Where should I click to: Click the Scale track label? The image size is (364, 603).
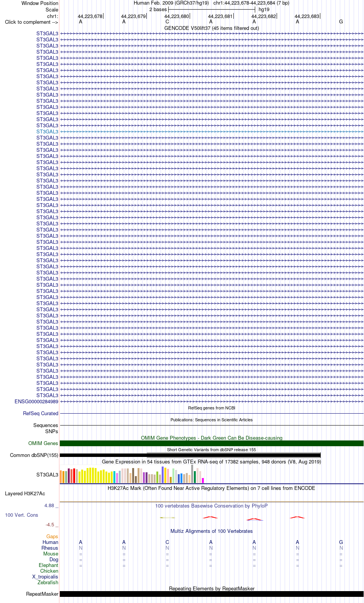point(52,10)
